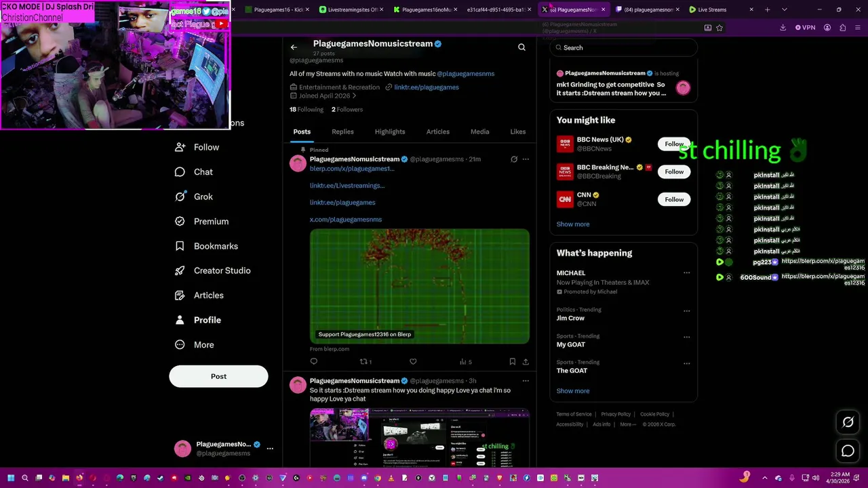Open Grok from the sidebar
This screenshot has height=488, width=868.
(194, 197)
